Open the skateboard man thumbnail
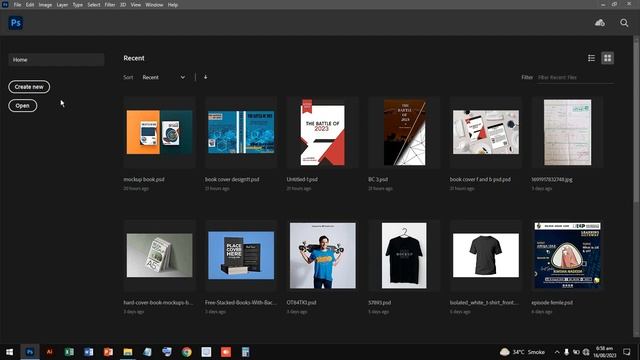The image size is (640, 360). tap(322, 256)
